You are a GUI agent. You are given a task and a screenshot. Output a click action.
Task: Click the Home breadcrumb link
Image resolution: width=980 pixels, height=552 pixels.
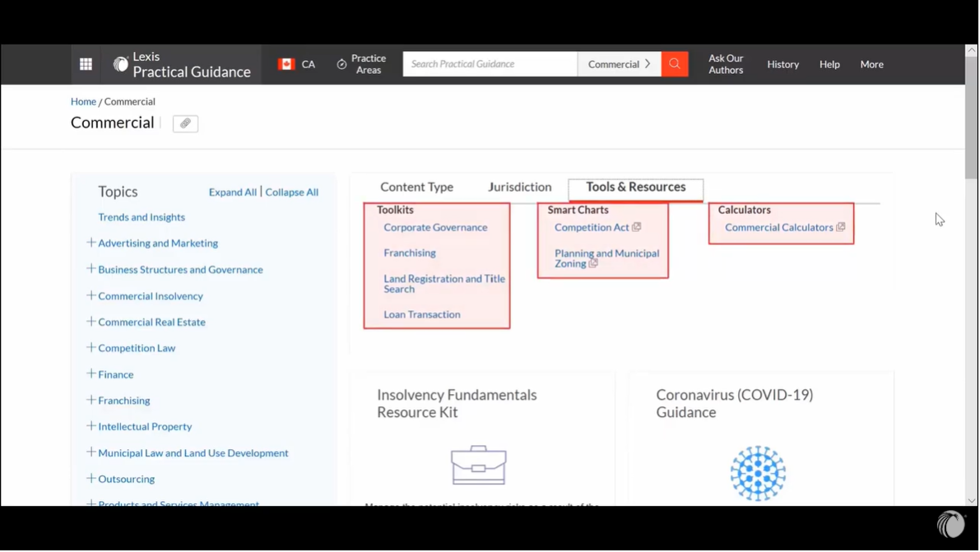click(x=83, y=102)
